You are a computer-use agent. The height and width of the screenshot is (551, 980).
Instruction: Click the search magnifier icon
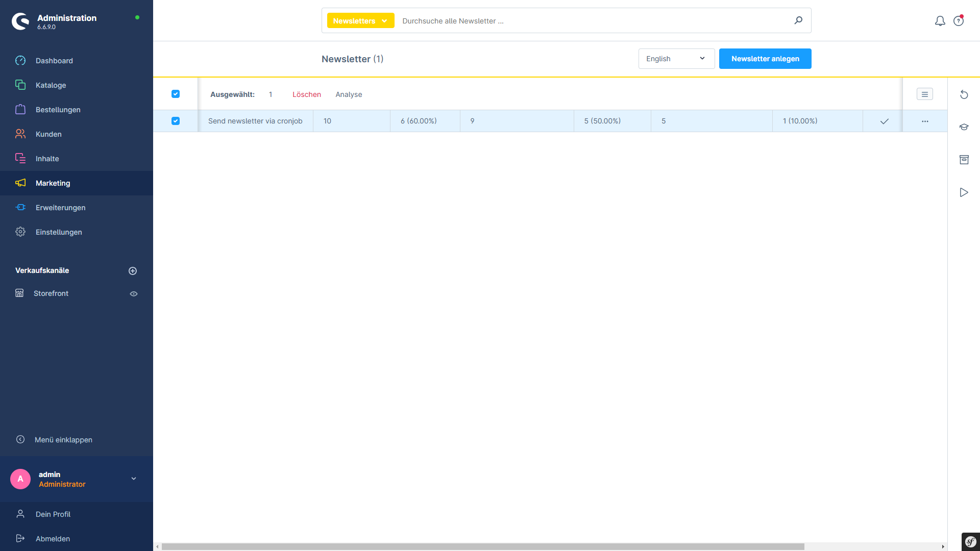798,20
